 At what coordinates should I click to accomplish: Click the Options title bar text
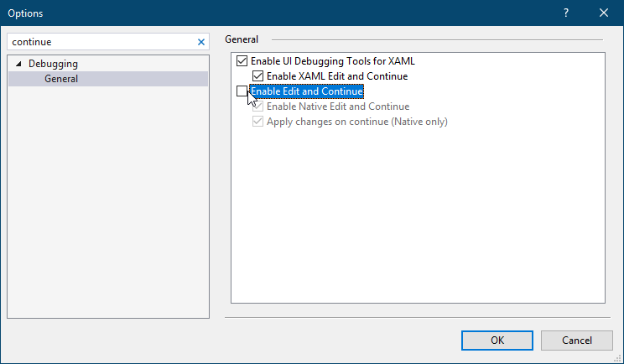[x=25, y=13]
